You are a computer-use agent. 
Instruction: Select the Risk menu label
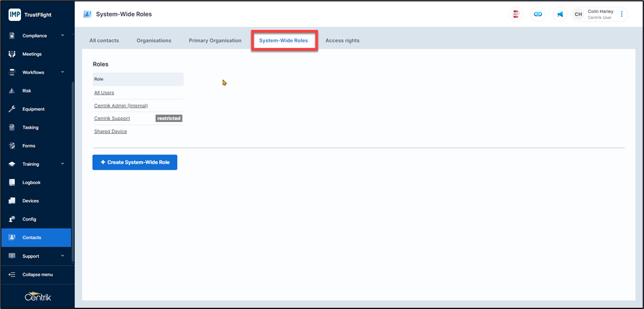26,91
